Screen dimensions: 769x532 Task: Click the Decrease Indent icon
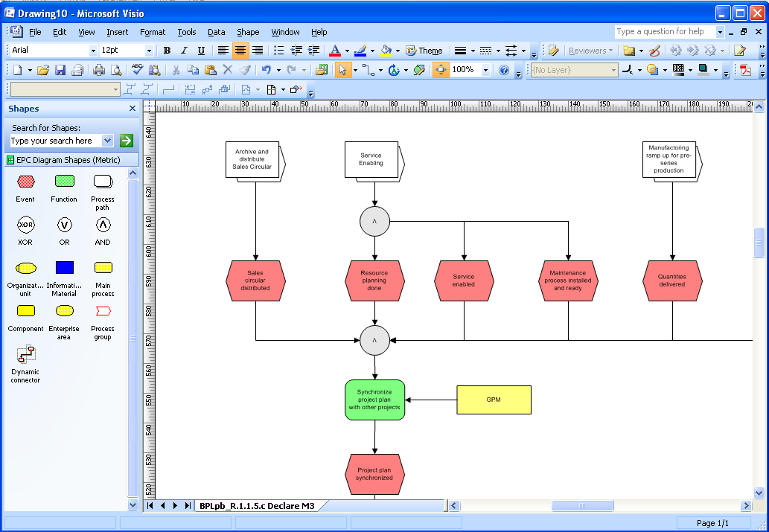point(296,51)
